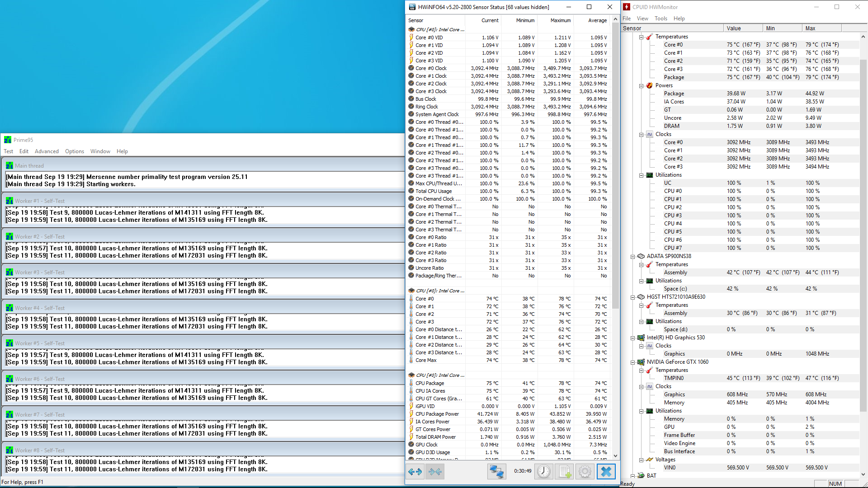Click HWMonitor CPU Clocks waveform icon
868x488 pixels.
tap(650, 134)
